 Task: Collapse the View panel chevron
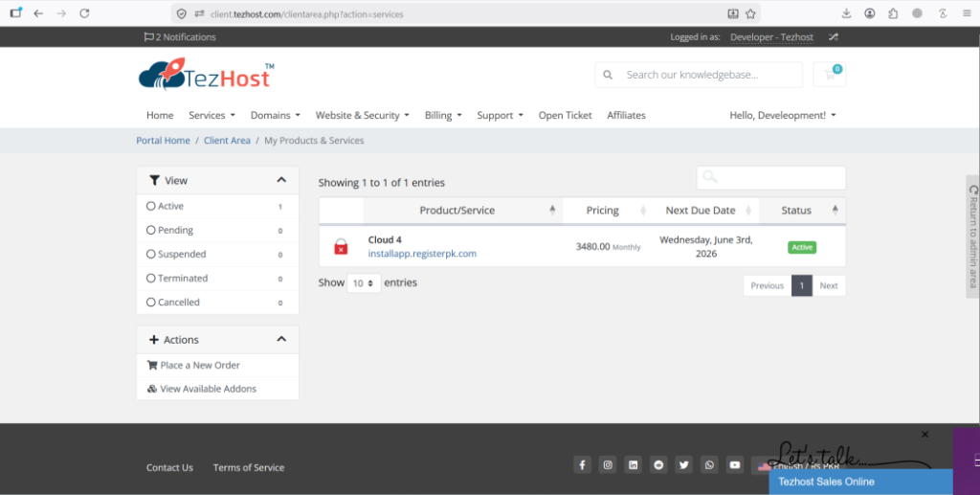[281, 180]
